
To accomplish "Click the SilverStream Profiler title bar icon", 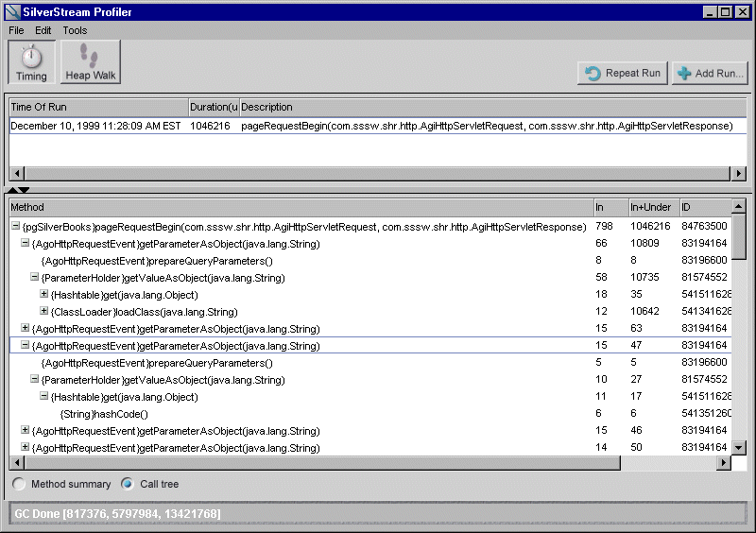I will (13, 12).
